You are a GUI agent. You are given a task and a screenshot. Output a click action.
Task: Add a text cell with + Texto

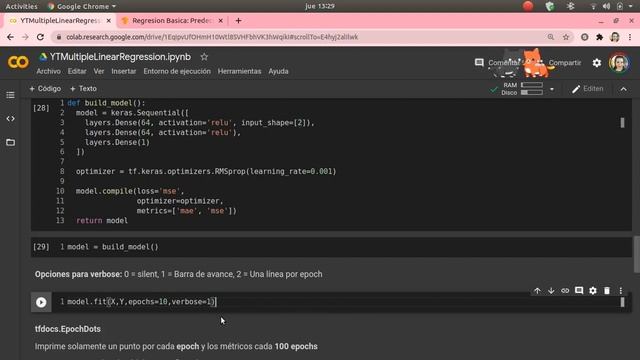click(83, 89)
